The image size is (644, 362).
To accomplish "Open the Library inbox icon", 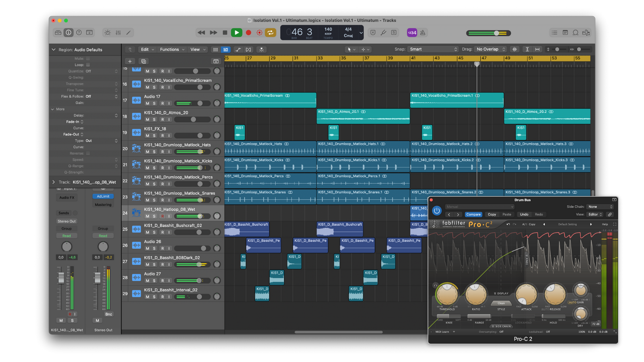I will 58,33.
